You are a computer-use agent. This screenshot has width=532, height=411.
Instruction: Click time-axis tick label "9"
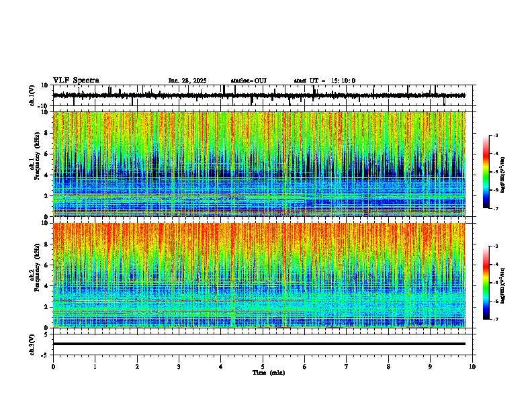(x=430, y=367)
